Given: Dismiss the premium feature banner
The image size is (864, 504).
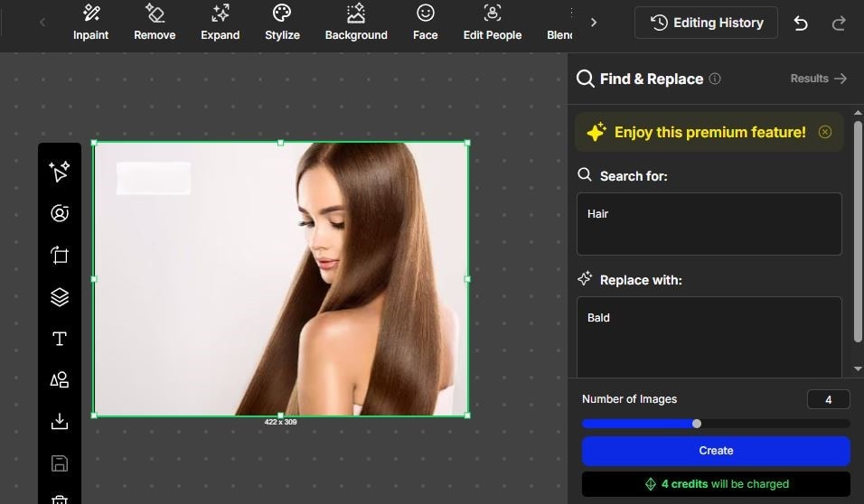Looking at the screenshot, I should [825, 132].
